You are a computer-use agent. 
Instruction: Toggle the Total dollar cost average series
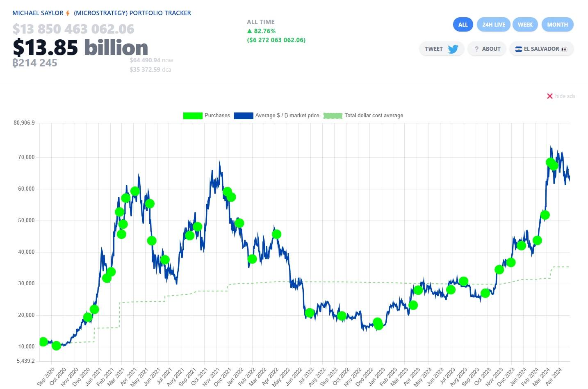point(363,116)
